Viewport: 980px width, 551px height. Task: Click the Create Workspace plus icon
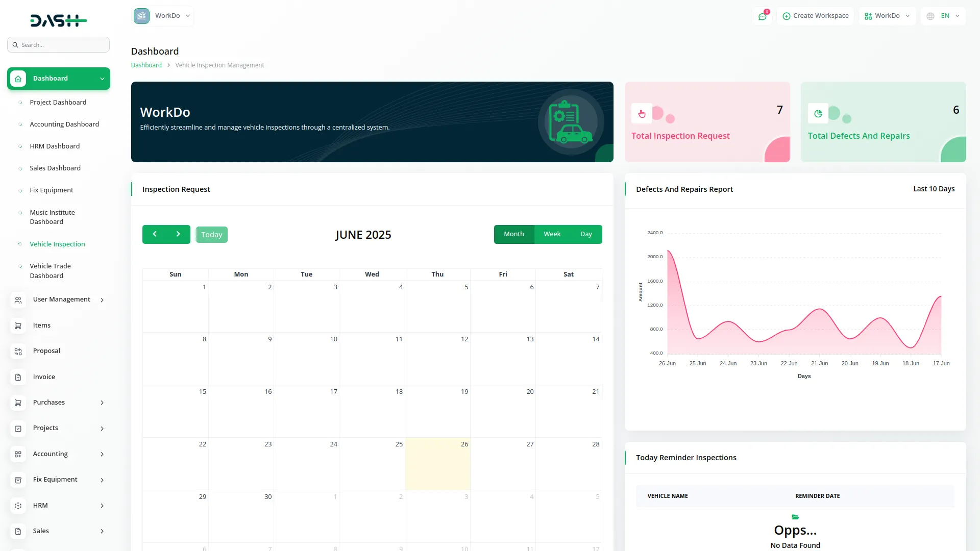click(787, 16)
